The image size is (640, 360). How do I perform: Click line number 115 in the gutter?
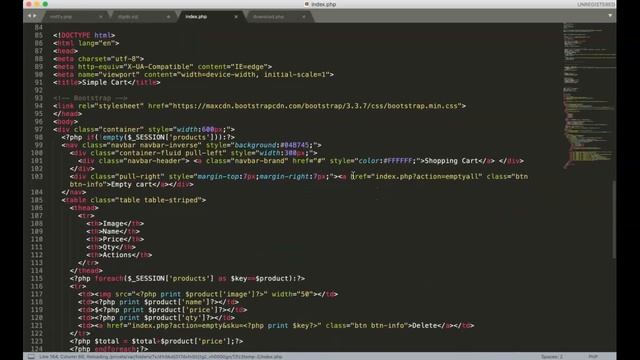37,278
